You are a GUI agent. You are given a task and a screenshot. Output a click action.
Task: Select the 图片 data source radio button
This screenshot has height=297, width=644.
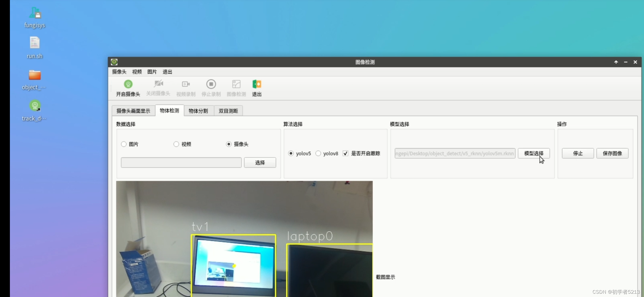[x=124, y=144]
